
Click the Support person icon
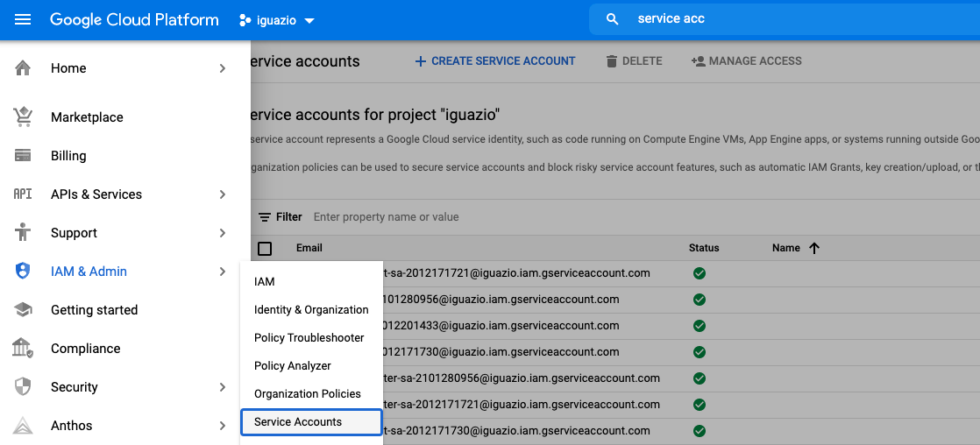click(23, 232)
